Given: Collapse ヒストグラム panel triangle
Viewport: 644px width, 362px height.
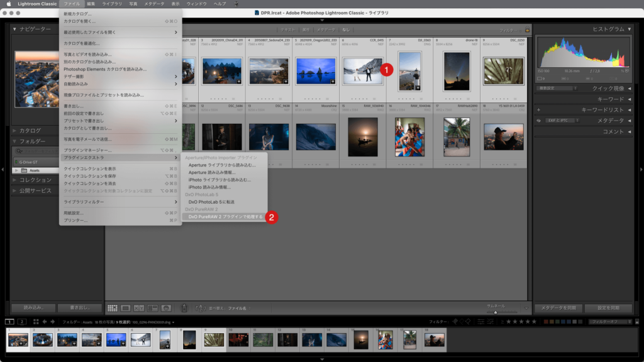Looking at the screenshot, I should 629,29.
